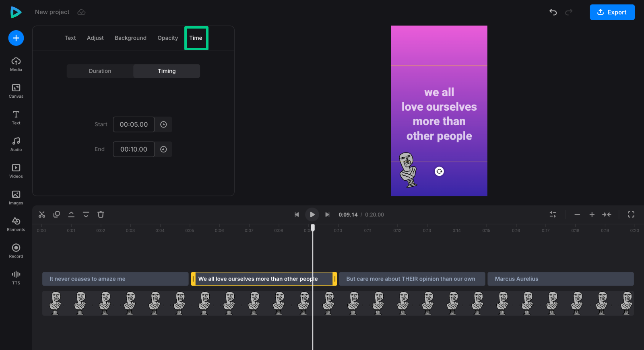Viewport: 644px width, 350px height.
Task: Select the Duration toggle option
Action: [x=100, y=71]
